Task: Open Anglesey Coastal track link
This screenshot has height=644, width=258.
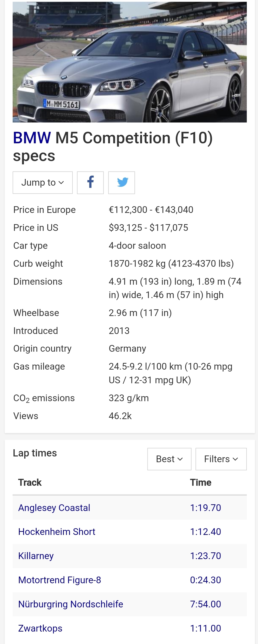Action: [54, 508]
